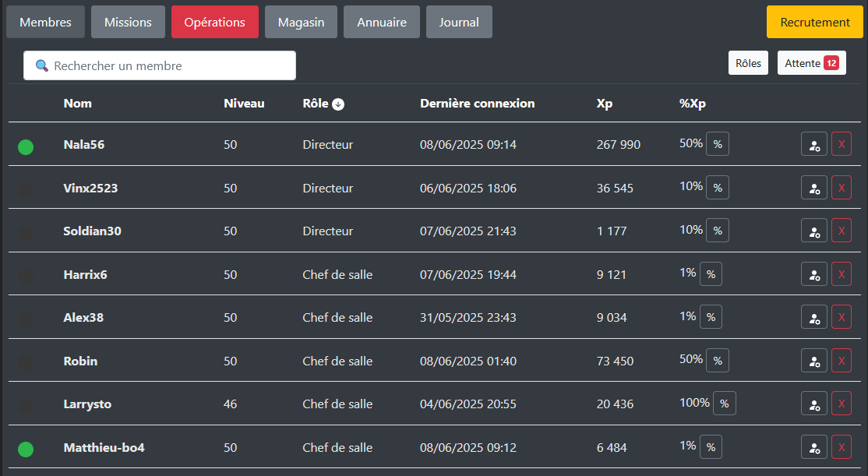Switch to the Missions tab

pyautogui.click(x=128, y=22)
